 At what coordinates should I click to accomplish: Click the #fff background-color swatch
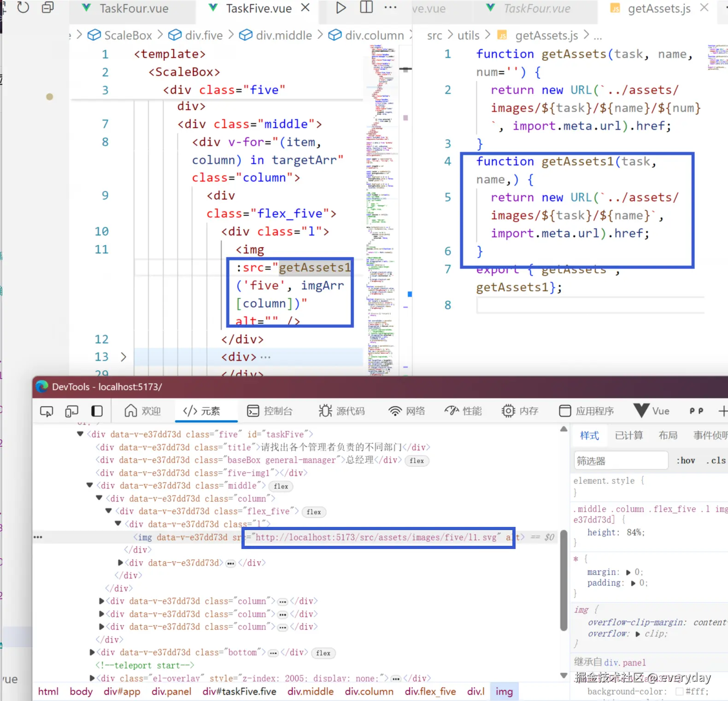point(679,691)
